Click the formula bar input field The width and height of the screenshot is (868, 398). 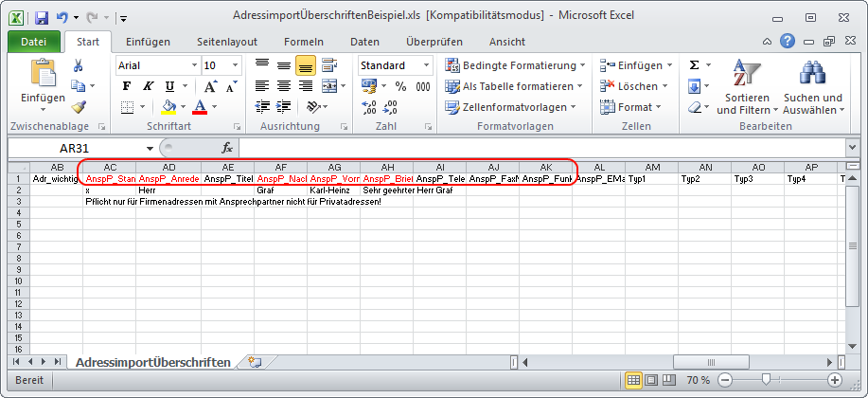(x=541, y=148)
